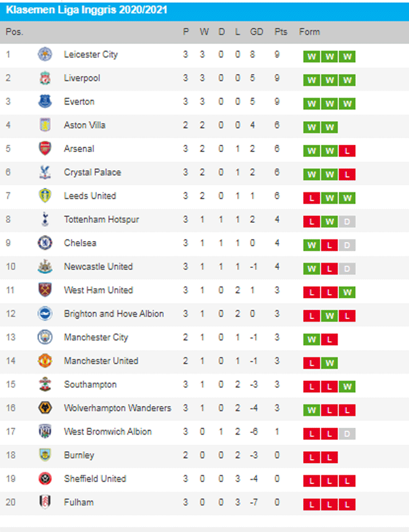Click the Leicester City club crest
Screen dimensions: 409x532
tap(45, 54)
